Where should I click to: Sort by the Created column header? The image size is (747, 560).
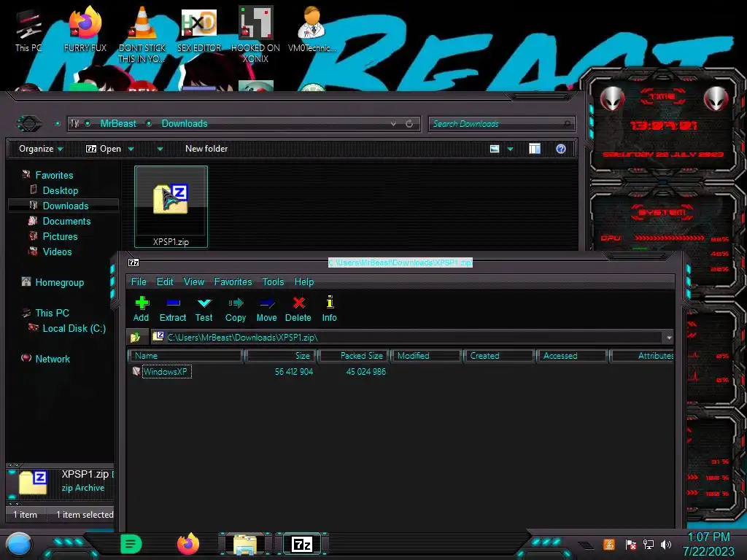coord(498,356)
